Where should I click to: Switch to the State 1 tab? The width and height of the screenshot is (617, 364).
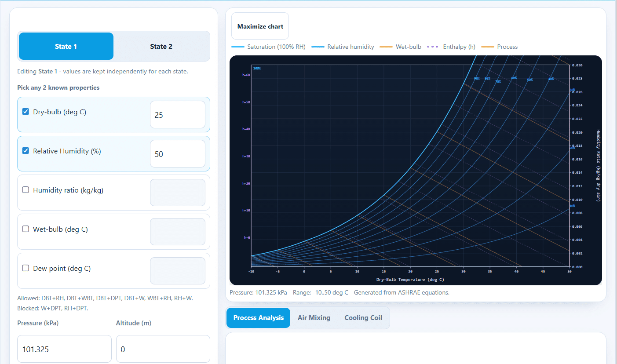(66, 46)
